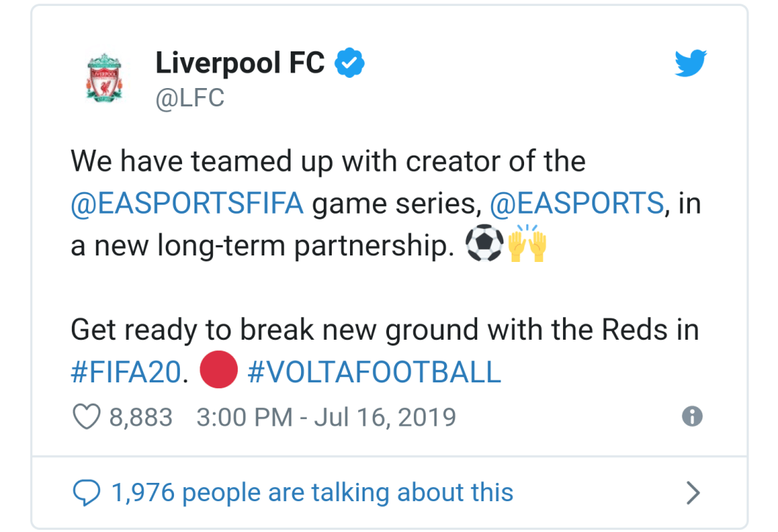Screen dimensions: 778x532
Task: Click the Twitter bird logo
Action: (690, 65)
